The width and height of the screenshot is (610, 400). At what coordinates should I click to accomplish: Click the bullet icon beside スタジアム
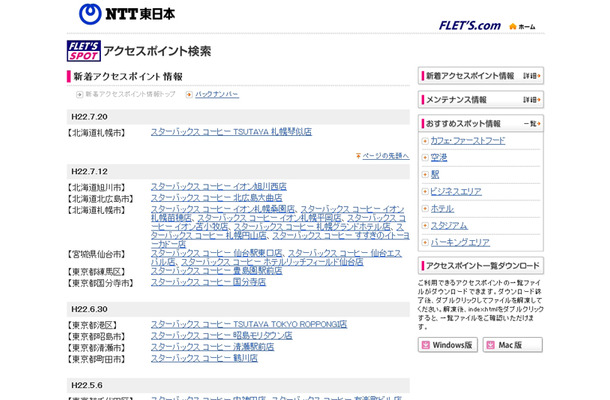[x=425, y=226]
